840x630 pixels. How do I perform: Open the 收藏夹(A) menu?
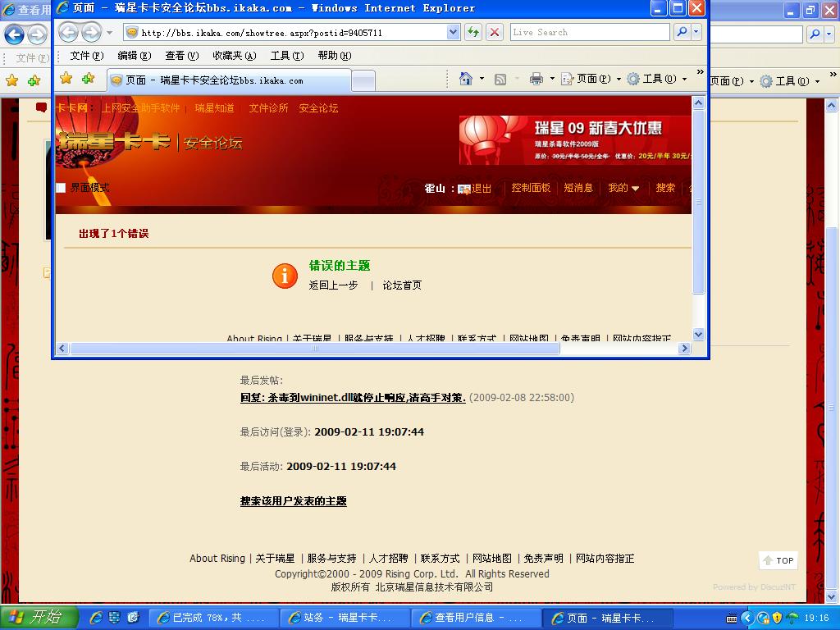click(234, 56)
